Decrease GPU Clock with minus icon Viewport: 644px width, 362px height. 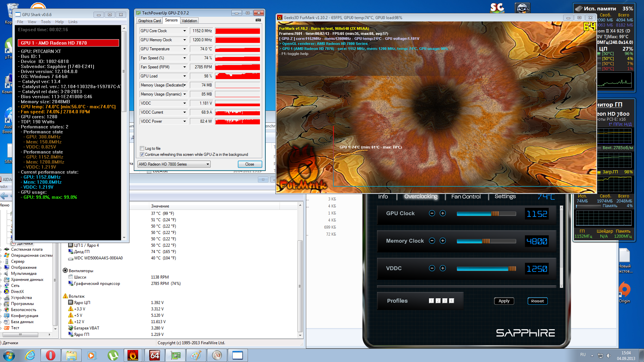click(432, 214)
